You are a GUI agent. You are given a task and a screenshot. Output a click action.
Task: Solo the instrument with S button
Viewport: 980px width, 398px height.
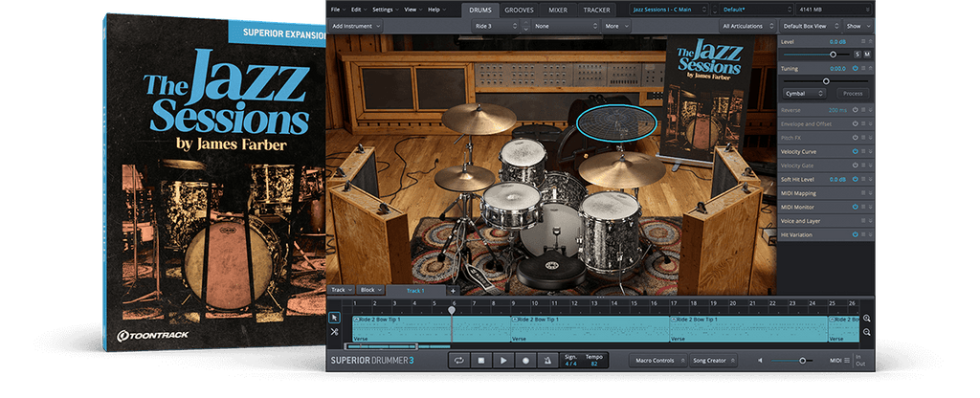tap(857, 55)
